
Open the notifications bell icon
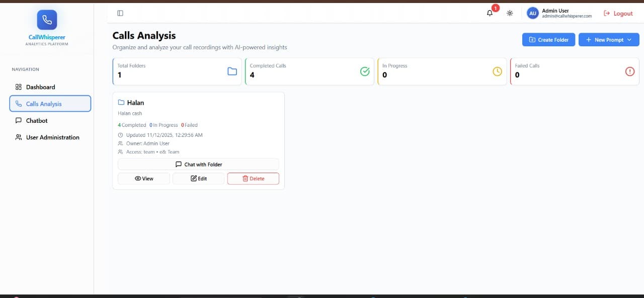pos(490,13)
